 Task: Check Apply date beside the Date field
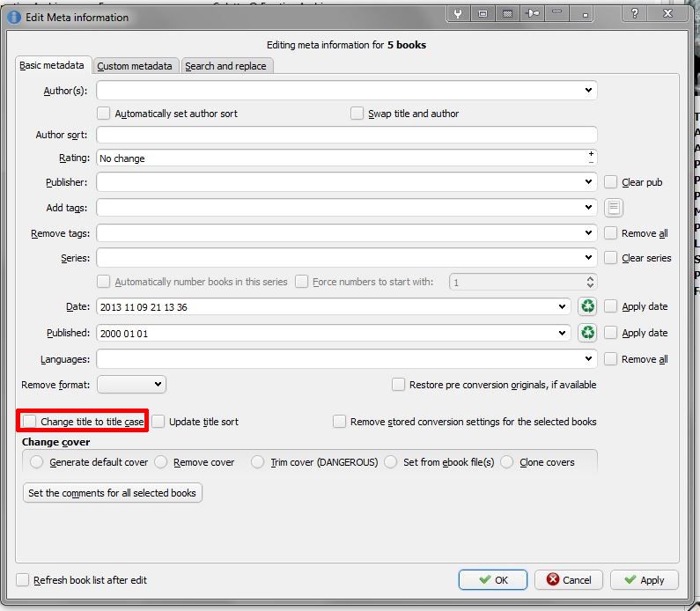pyautogui.click(x=610, y=306)
